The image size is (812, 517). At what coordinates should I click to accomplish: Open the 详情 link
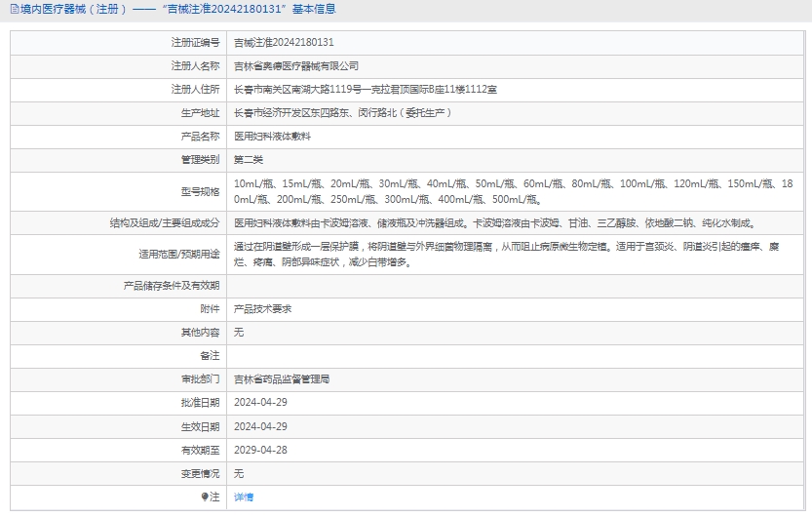pos(244,497)
